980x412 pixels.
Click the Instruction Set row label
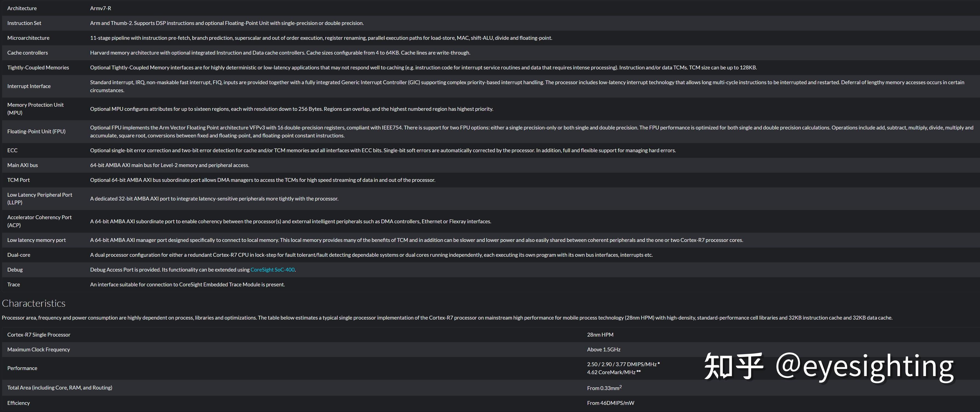tap(24, 23)
